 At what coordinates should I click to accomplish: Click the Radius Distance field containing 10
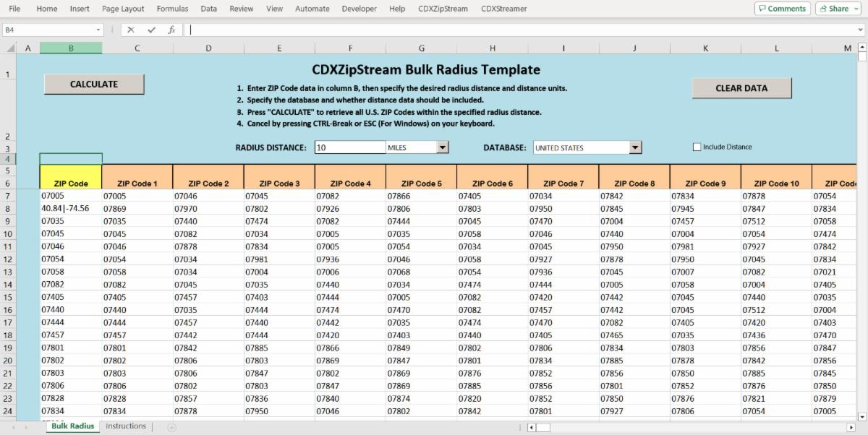click(x=350, y=147)
